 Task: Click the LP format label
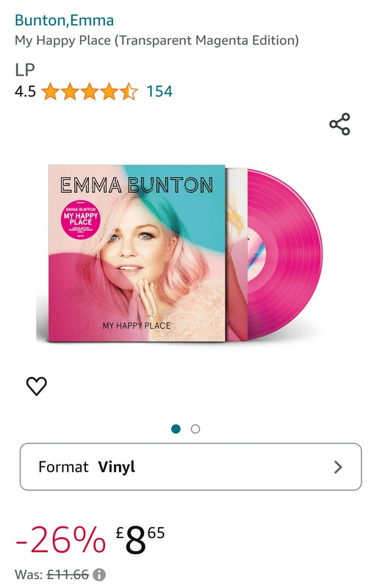click(x=25, y=70)
